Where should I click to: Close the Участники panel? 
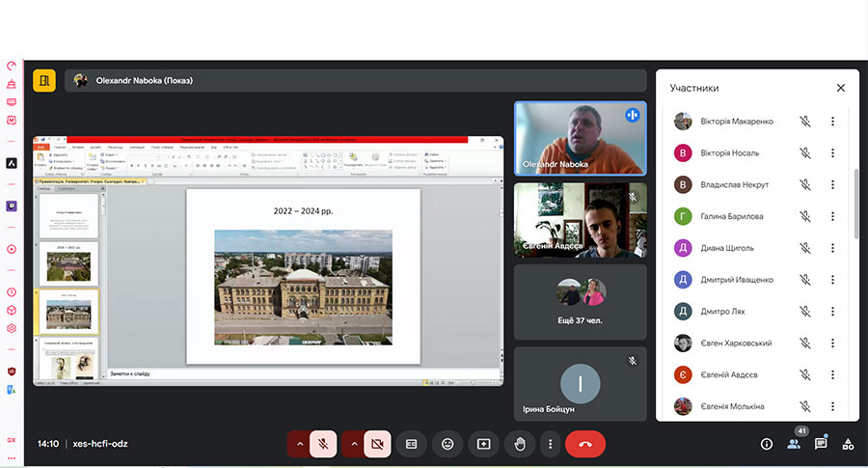click(x=840, y=88)
